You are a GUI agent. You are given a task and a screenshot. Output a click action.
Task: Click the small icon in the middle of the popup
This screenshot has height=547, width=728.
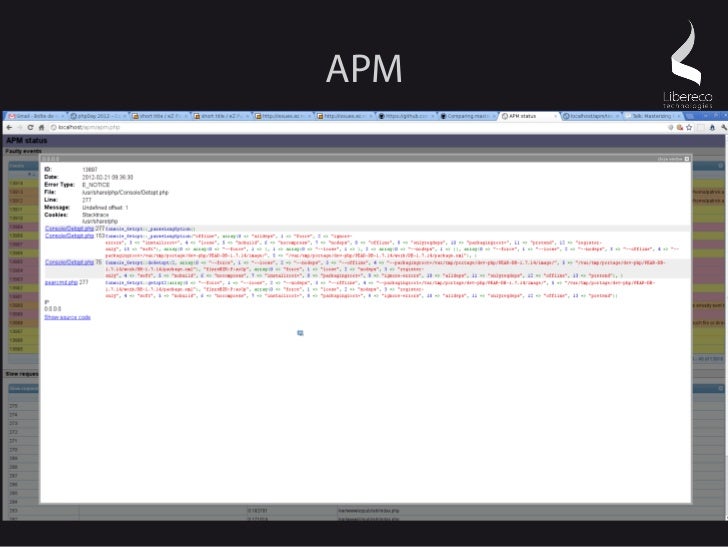click(300, 333)
